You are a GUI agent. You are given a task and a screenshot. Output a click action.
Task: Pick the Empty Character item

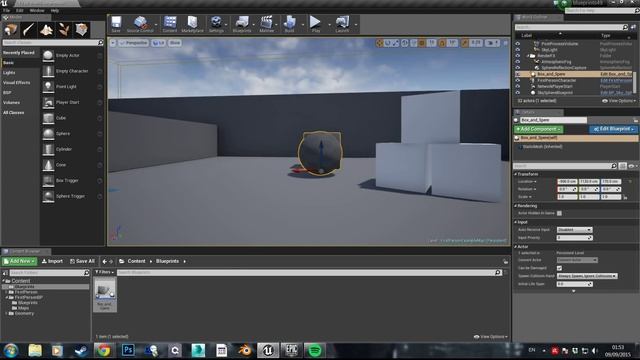(x=72, y=71)
